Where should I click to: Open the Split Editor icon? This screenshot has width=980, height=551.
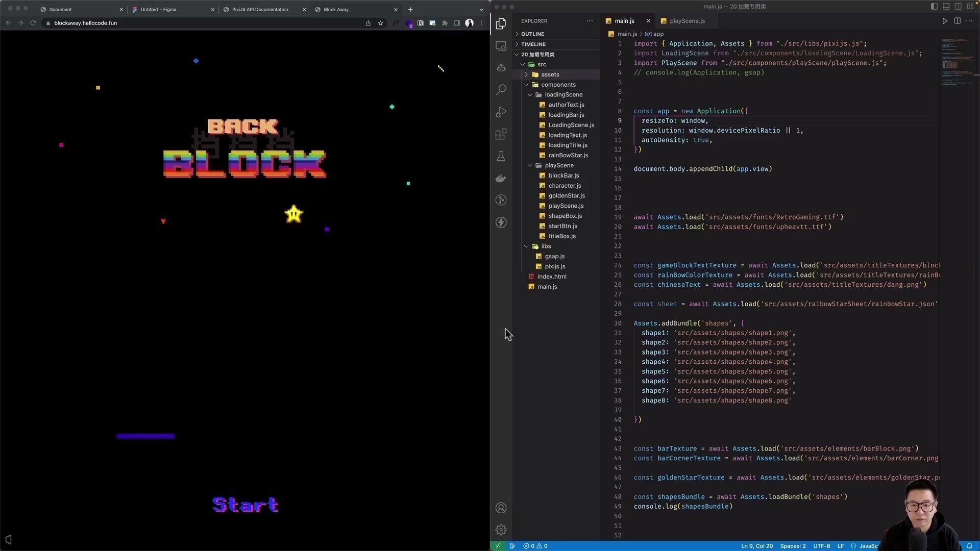957,21
